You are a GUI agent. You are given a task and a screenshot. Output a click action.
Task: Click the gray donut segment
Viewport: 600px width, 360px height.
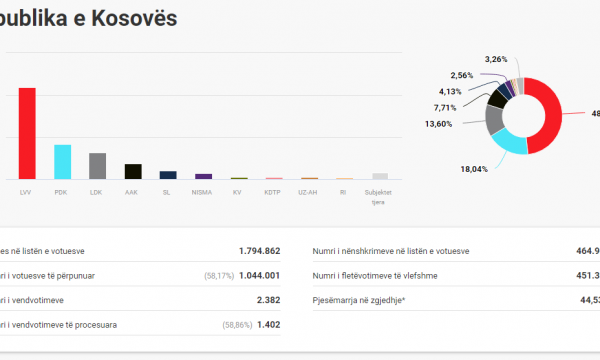tap(494, 120)
